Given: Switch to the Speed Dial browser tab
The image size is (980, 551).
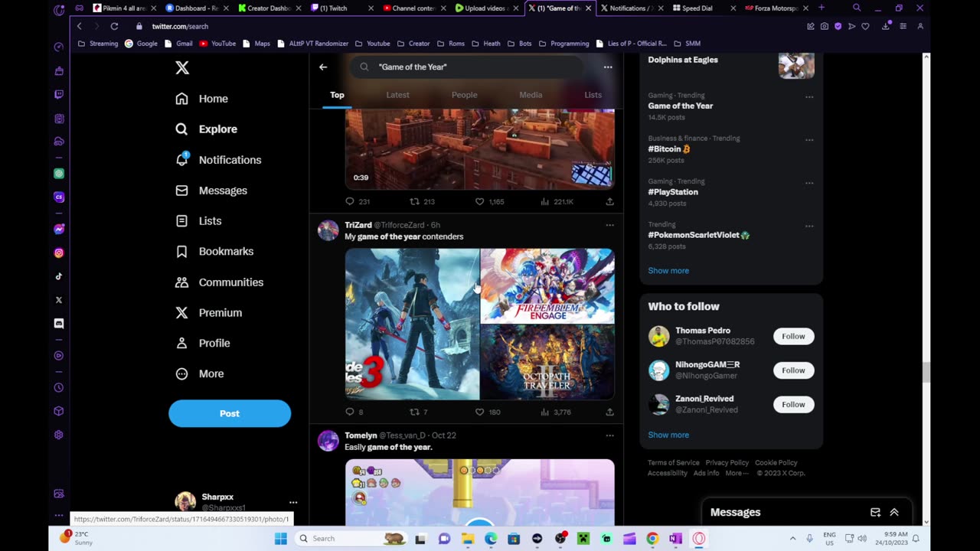Looking at the screenshot, I should [696, 8].
